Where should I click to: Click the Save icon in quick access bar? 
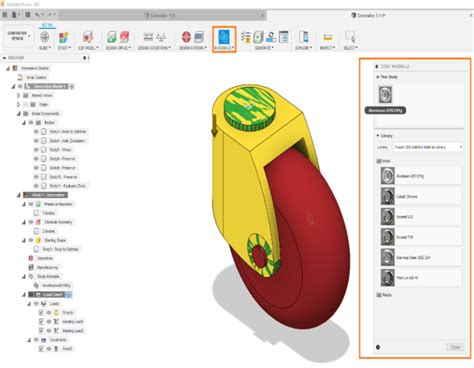pyautogui.click(x=27, y=15)
